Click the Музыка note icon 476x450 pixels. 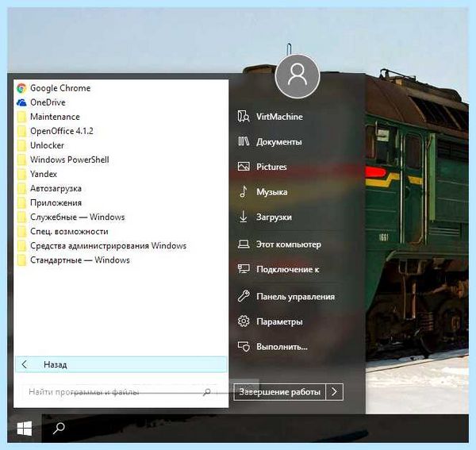[x=244, y=191]
